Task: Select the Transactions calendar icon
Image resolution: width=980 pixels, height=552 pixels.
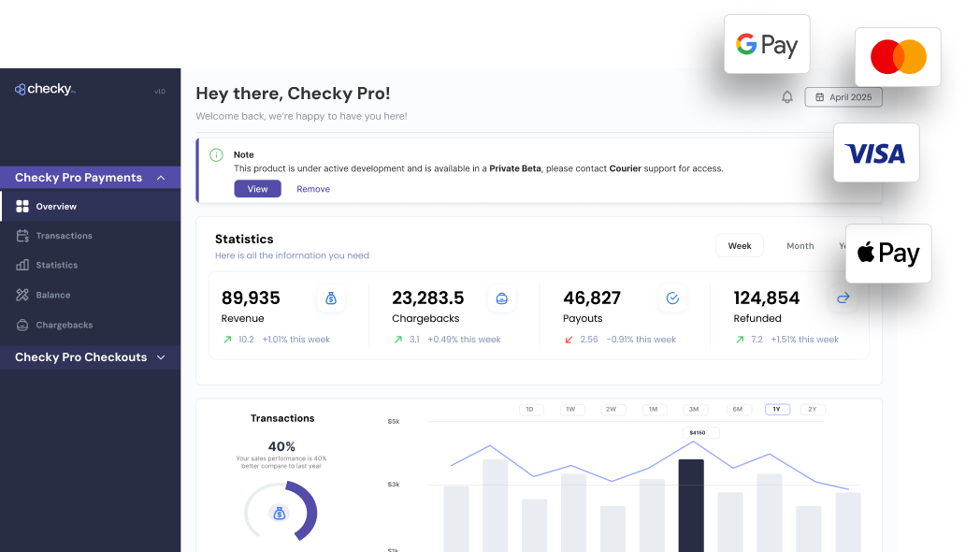Action: (x=22, y=236)
